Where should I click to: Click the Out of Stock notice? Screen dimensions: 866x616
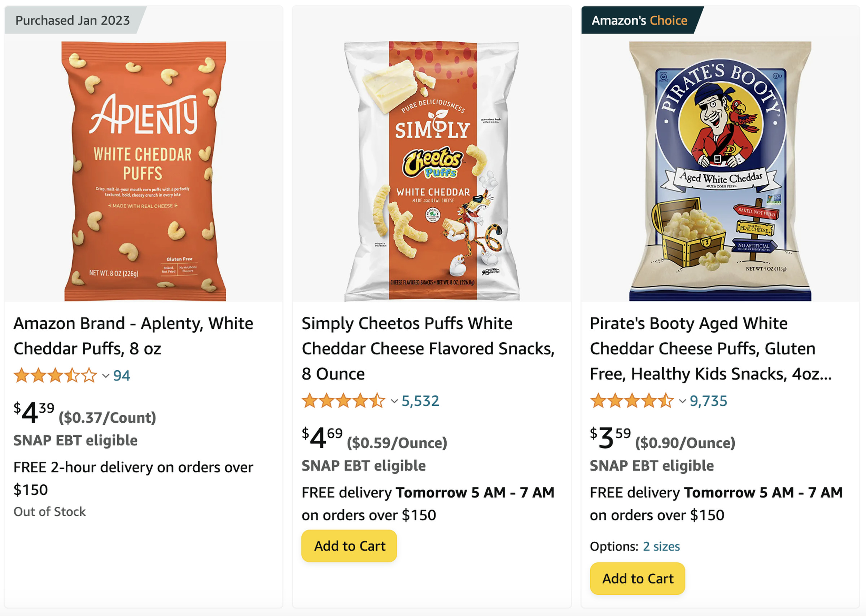click(49, 512)
